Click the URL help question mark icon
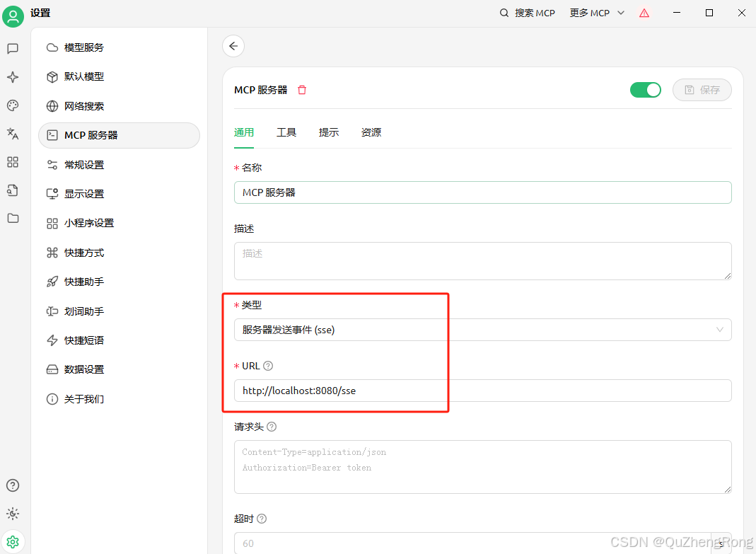Screen dimensions: 756x554 point(268,366)
